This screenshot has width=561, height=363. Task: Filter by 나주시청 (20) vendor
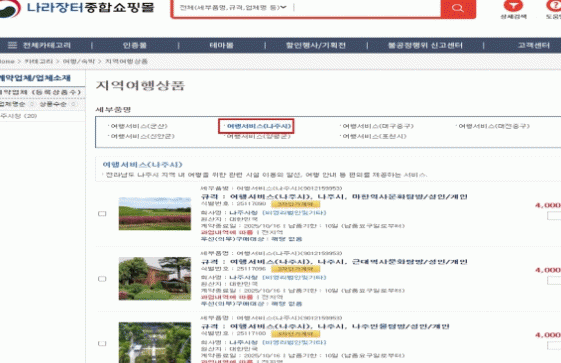click(x=19, y=116)
